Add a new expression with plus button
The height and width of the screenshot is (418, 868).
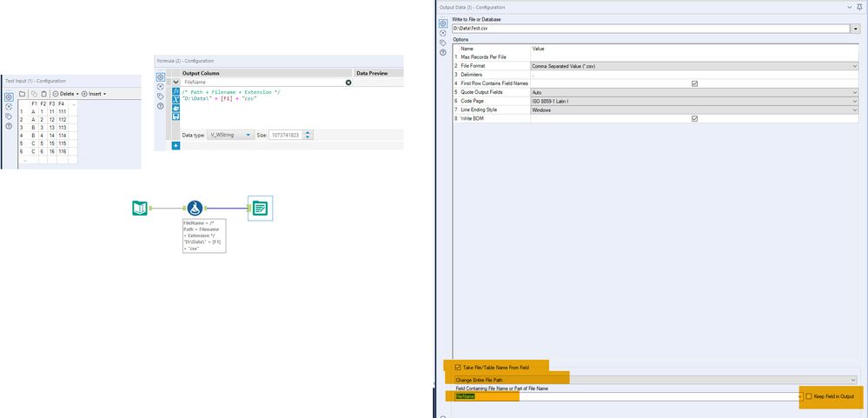tap(176, 146)
